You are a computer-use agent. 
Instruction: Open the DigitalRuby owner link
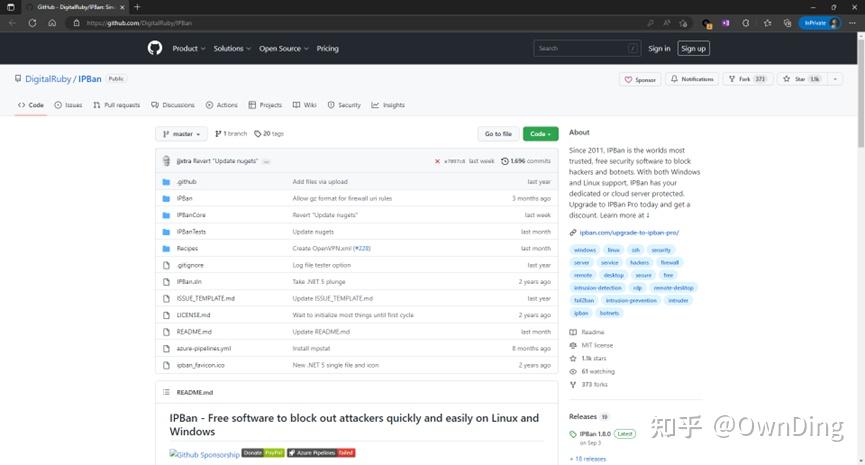[x=48, y=79]
